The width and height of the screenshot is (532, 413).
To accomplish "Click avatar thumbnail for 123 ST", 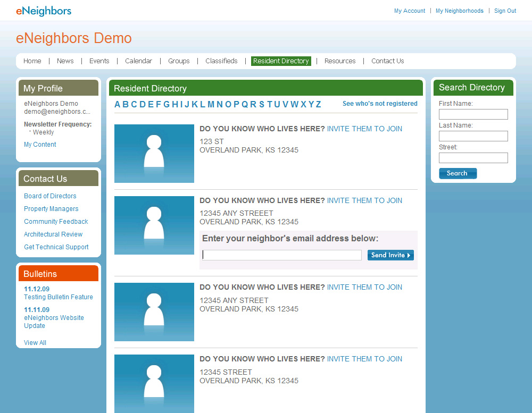I will [x=154, y=154].
